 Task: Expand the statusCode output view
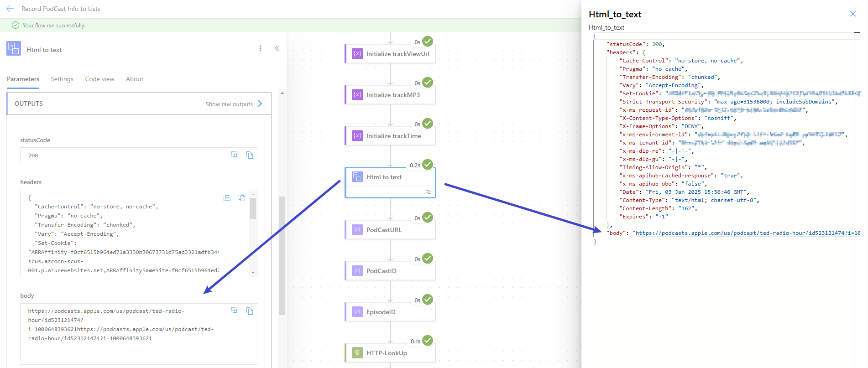coord(235,155)
